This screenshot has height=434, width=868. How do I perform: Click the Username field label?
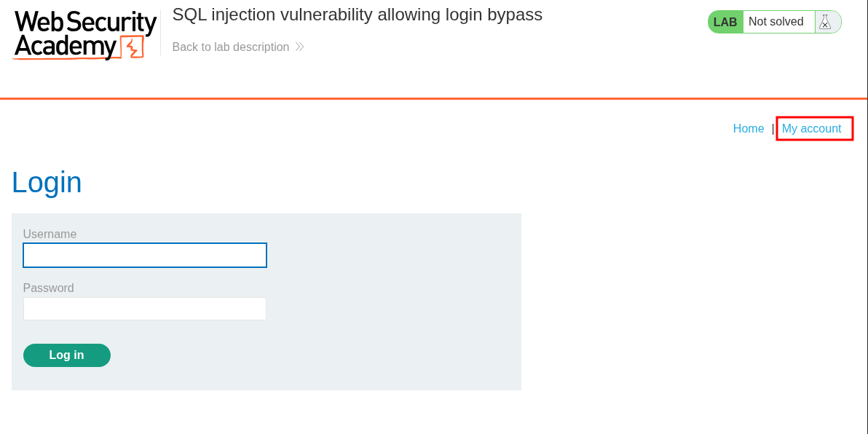[x=50, y=234]
